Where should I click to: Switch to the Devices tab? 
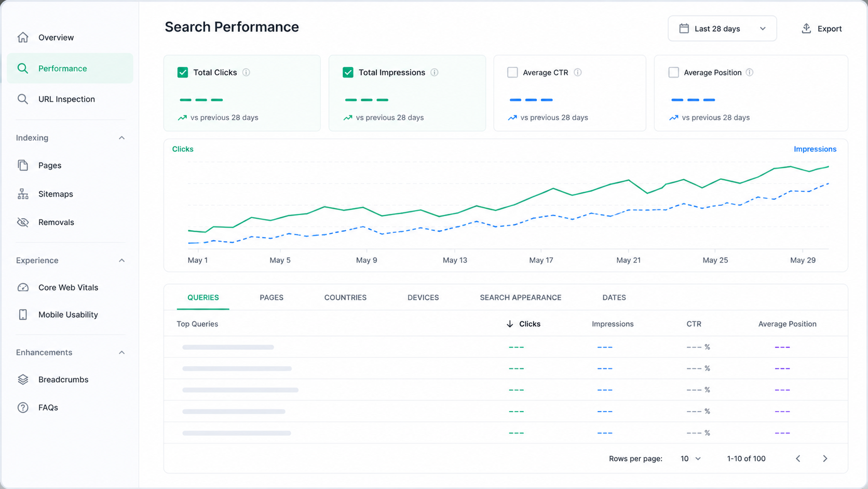(423, 298)
